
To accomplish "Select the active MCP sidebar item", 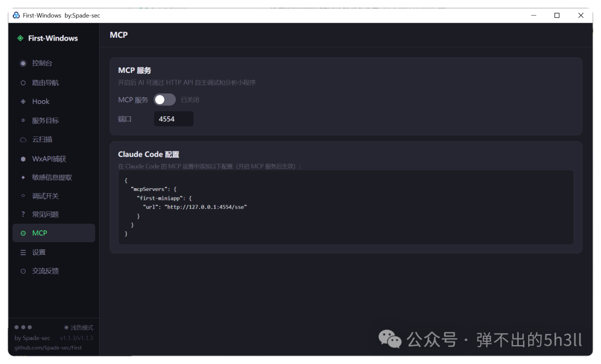I will pyautogui.click(x=53, y=233).
